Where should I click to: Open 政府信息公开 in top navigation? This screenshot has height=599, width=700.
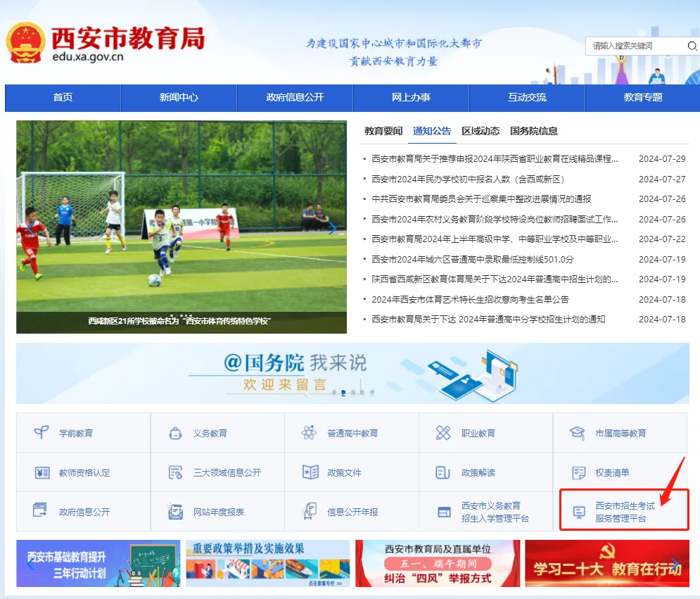pos(295,97)
